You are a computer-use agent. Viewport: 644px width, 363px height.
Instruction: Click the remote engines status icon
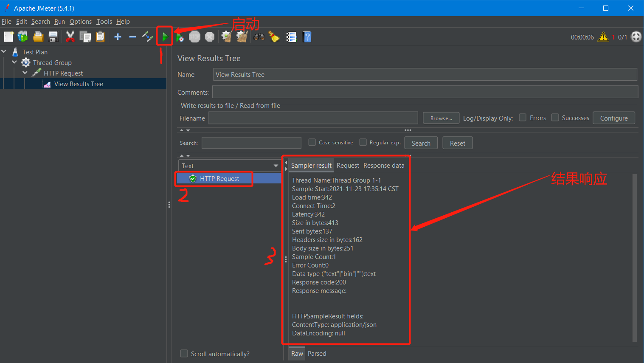click(636, 37)
